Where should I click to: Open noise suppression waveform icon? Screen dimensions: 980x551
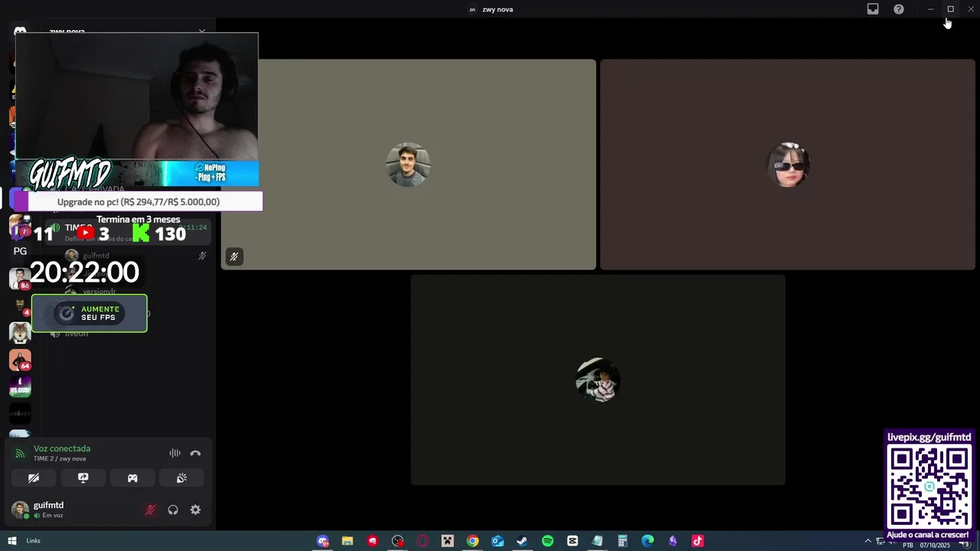pos(175,453)
